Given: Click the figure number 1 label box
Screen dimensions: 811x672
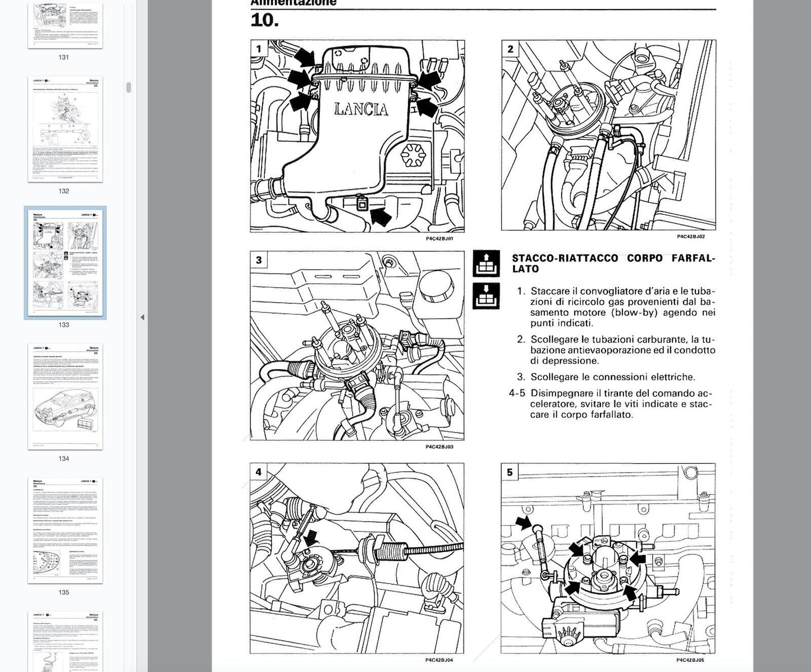Looking at the screenshot, I should [258, 49].
